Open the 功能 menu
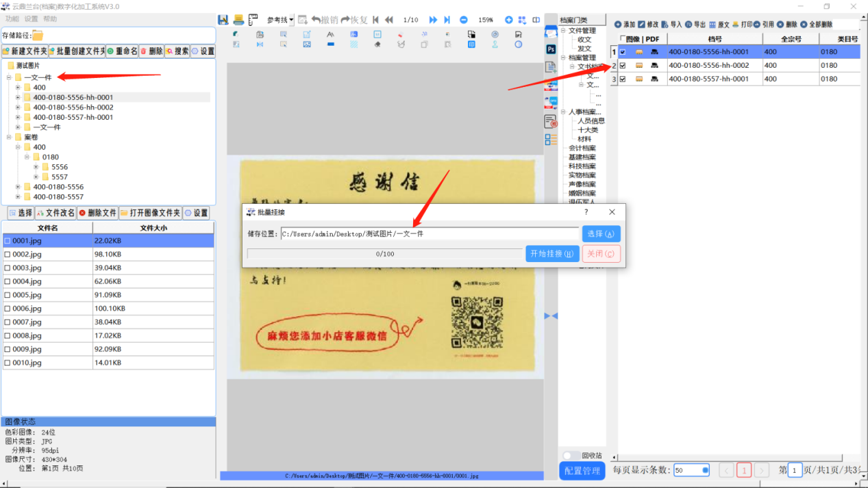Image resolution: width=868 pixels, height=488 pixels. pos(12,19)
